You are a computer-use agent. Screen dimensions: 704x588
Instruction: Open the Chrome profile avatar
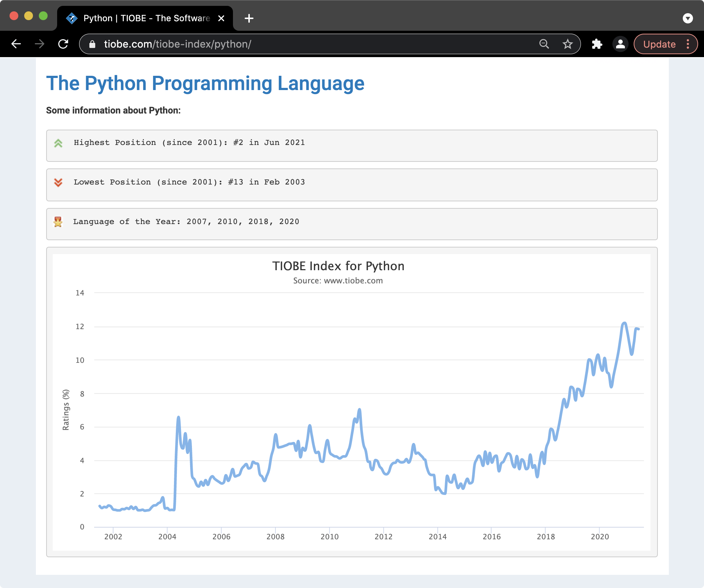pos(620,44)
